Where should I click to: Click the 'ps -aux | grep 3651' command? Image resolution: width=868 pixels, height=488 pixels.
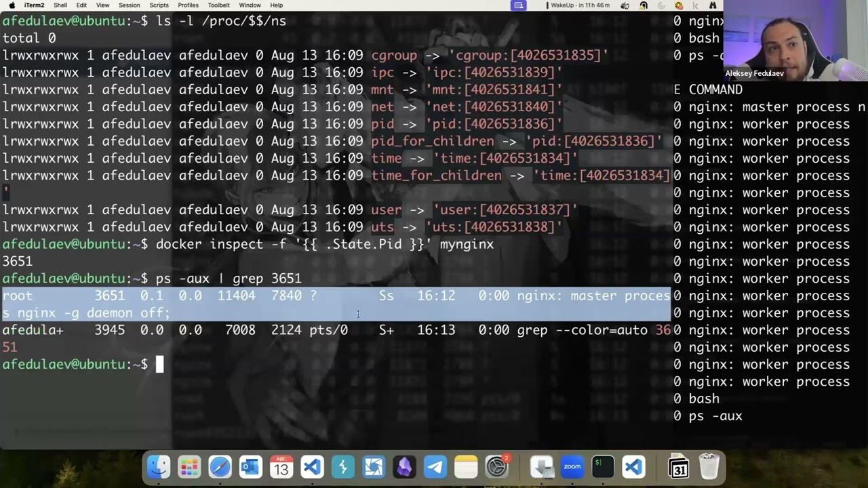229,279
